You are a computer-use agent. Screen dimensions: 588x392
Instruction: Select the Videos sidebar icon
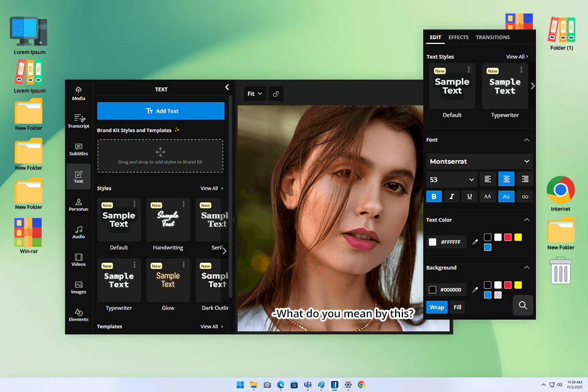78,259
